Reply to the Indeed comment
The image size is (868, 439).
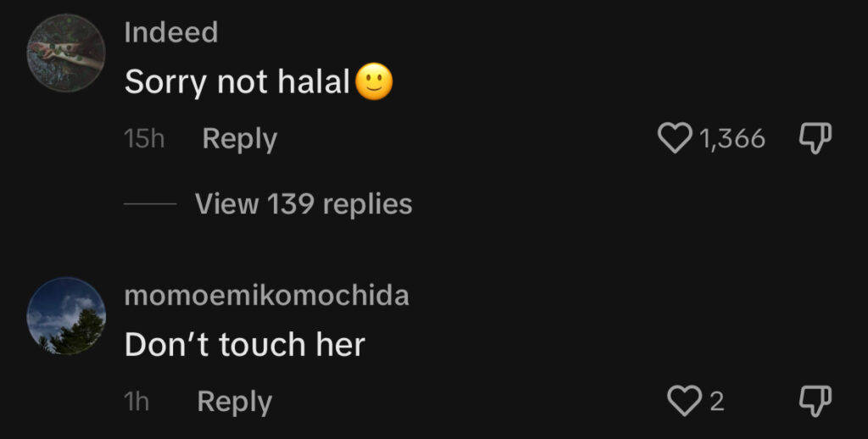240,138
